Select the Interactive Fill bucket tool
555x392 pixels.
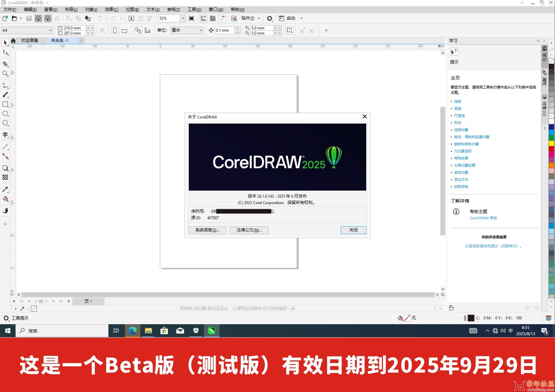5,199
